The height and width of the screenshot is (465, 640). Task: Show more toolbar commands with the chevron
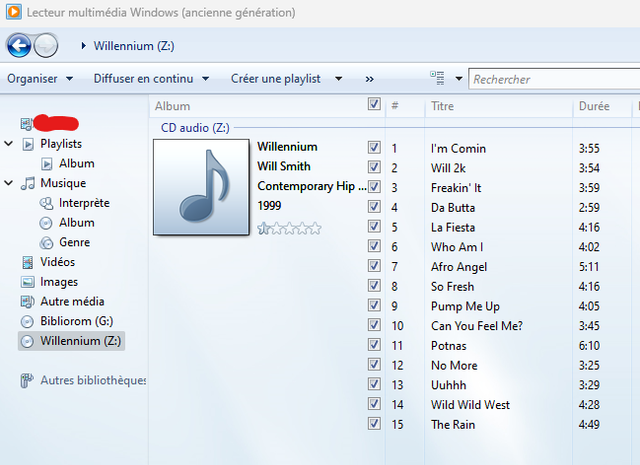[x=369, y=79]
